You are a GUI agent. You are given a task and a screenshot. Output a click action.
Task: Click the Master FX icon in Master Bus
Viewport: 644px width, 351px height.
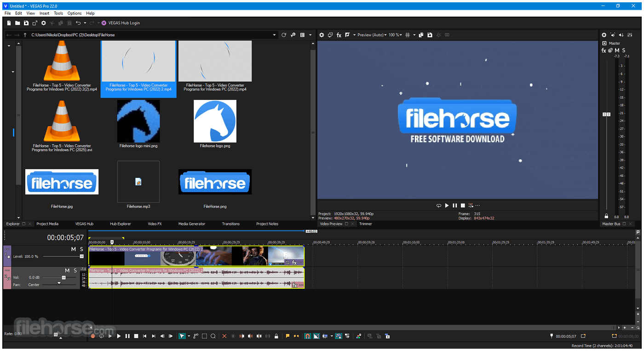coord(604,50)
